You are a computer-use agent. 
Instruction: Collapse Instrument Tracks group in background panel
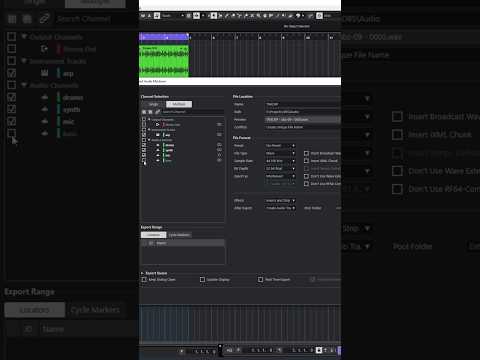tap(24, 61)
